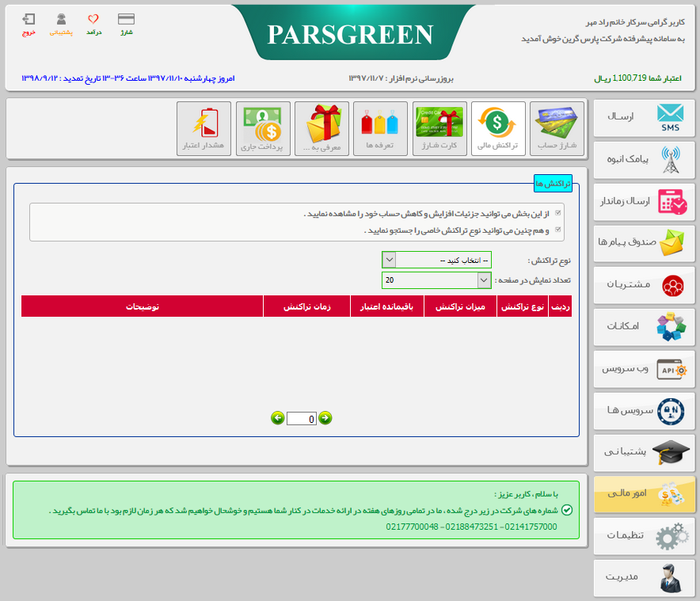This screenshot has width=700, height=601.
Task: Open the شارژ حساب account recharge icon
Action: coord(557,128)
